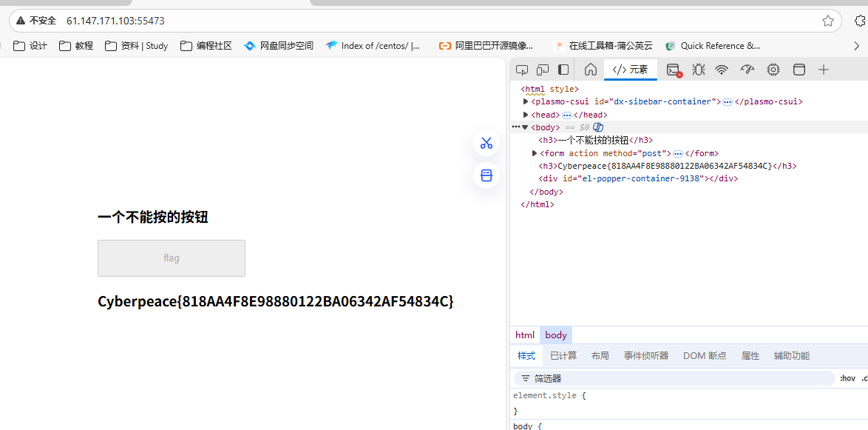Activate the inspect element picker tool
This screenshot has height=430, width=868.
click(522, 70)
